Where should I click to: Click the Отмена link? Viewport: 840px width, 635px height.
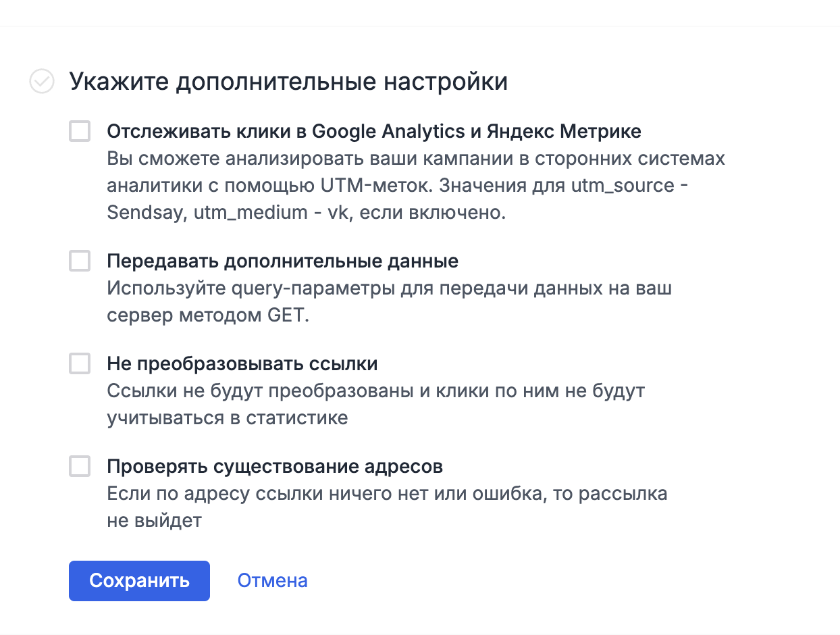coord(272,580)
